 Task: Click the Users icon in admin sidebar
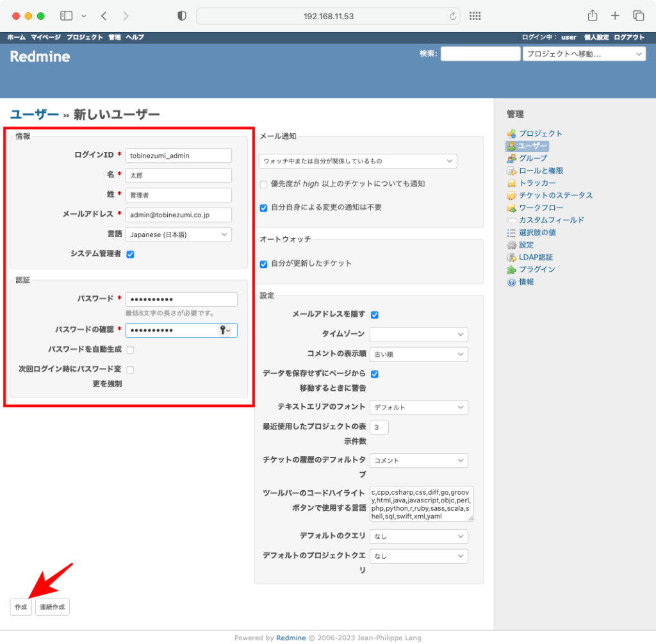(511, 146)
